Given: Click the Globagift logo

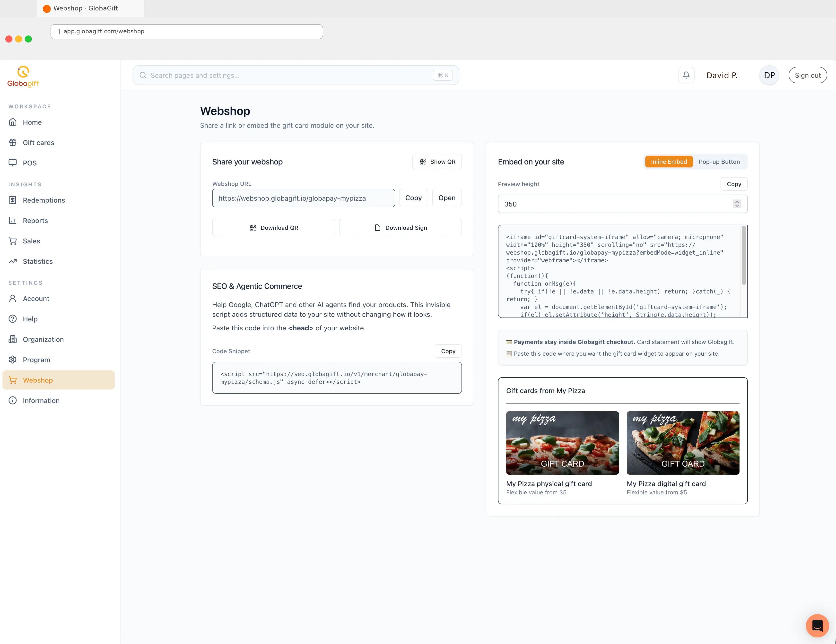Looking at the screenshot, I should pyautogui.click(x=23, y=77).
